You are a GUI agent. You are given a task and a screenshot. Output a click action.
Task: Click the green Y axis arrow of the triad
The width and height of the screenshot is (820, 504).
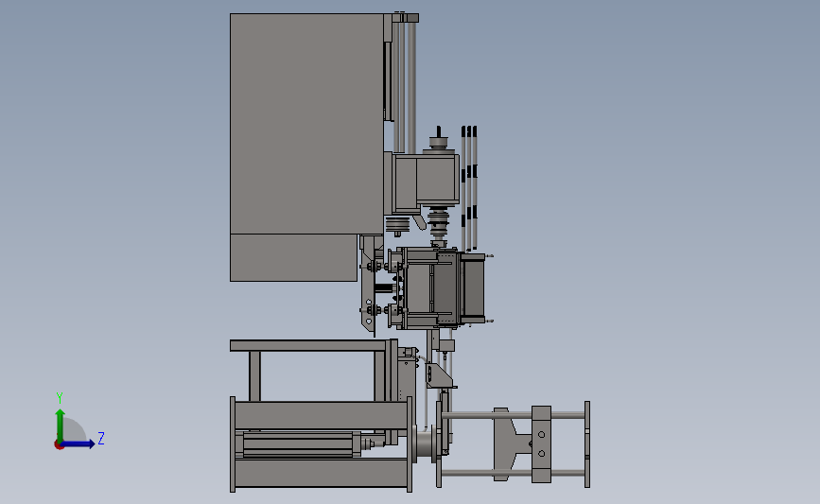click(61, 425)
